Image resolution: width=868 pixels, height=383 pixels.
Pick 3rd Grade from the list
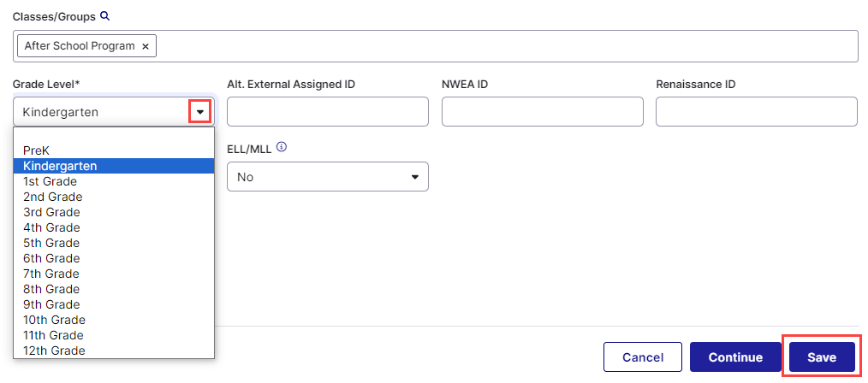(x=51, y=212)
